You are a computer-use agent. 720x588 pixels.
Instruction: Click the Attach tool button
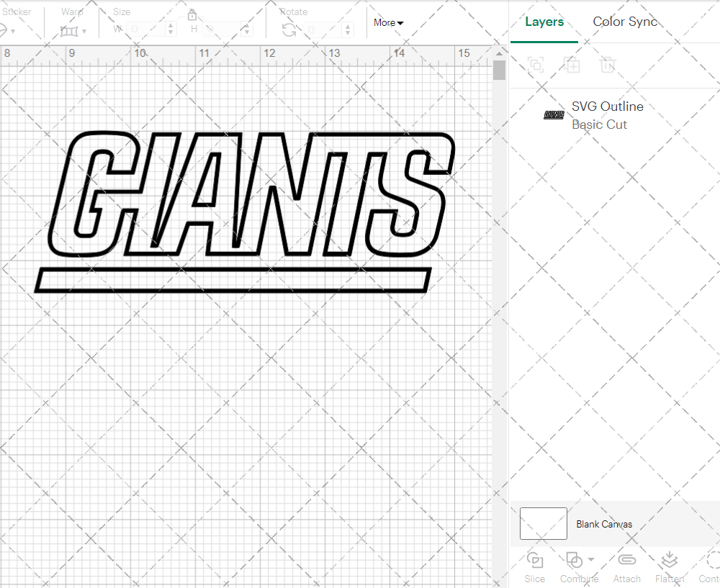626,568
